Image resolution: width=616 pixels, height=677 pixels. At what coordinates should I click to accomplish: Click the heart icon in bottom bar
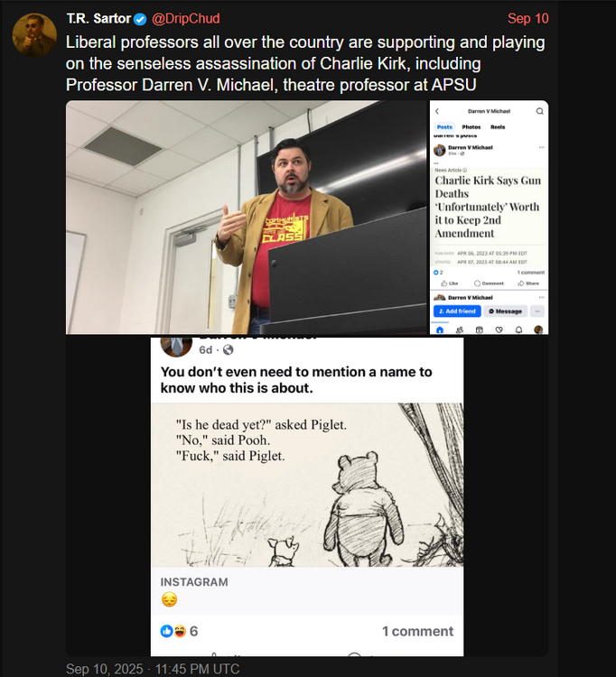[x=499, y=329]
